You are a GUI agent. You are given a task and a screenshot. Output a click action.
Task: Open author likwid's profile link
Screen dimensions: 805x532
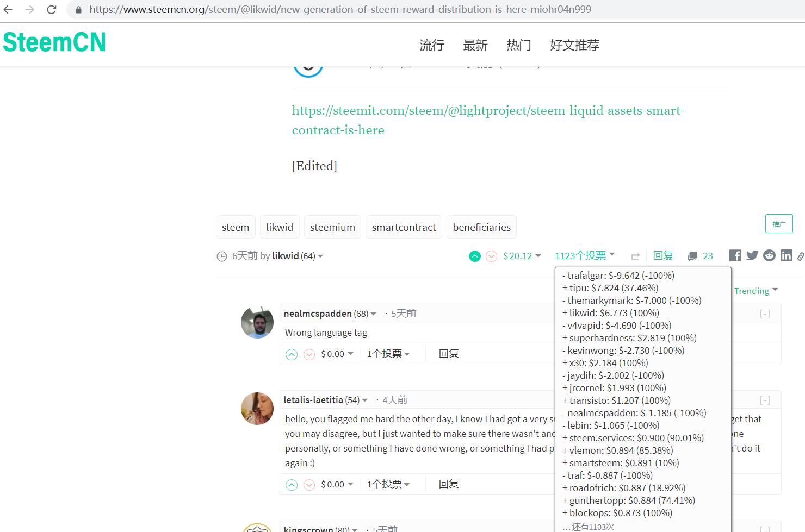pos(286,256)
